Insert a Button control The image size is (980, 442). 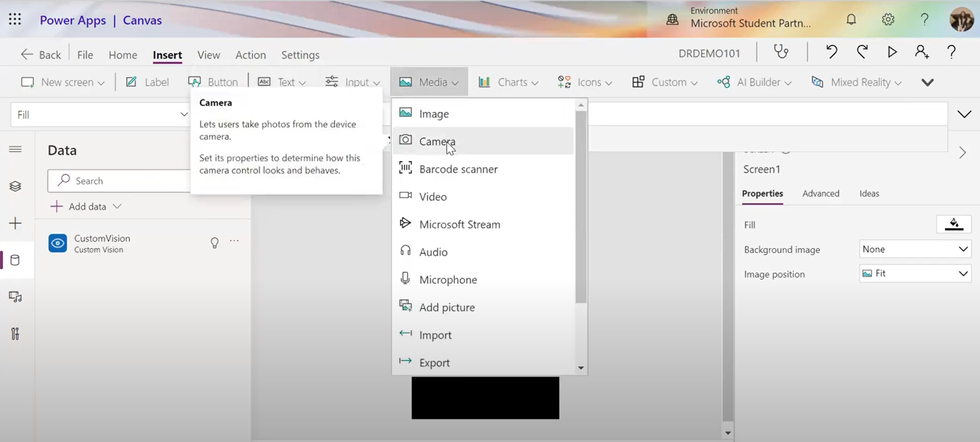213,82
